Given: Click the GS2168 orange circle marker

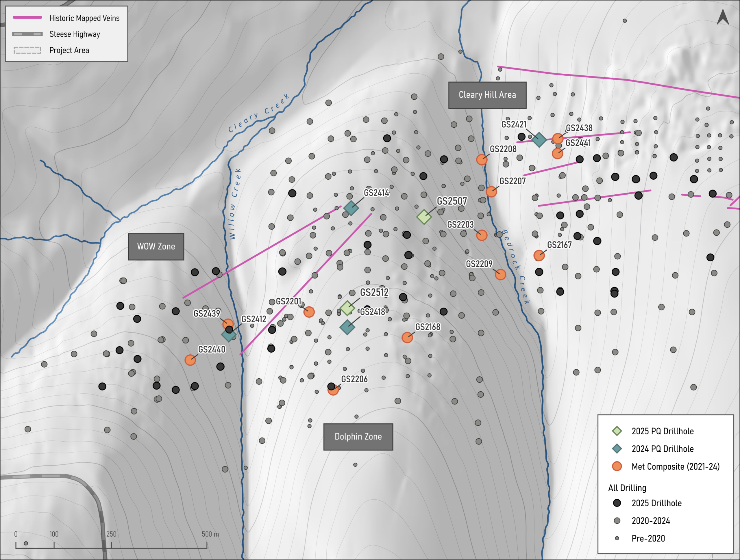Looking at the screenshot, I should click(407, 337).
